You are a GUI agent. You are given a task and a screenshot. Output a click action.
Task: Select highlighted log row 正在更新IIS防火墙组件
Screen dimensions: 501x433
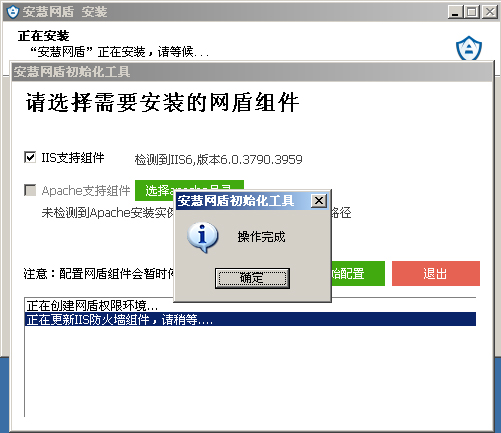click(x=250, y=319)
